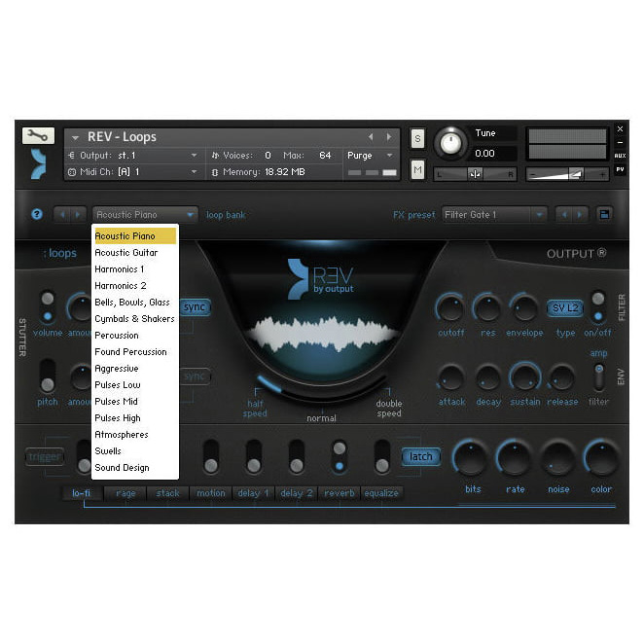Screen dimensions: 644x644
Task: Select Found Percussion loop bank
Action: coord(135,352)
